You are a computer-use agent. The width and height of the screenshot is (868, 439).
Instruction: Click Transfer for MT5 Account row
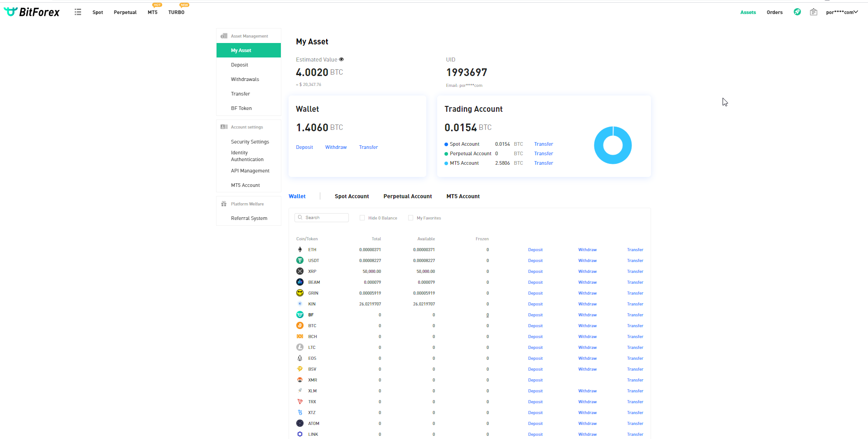tap(543, 163)
